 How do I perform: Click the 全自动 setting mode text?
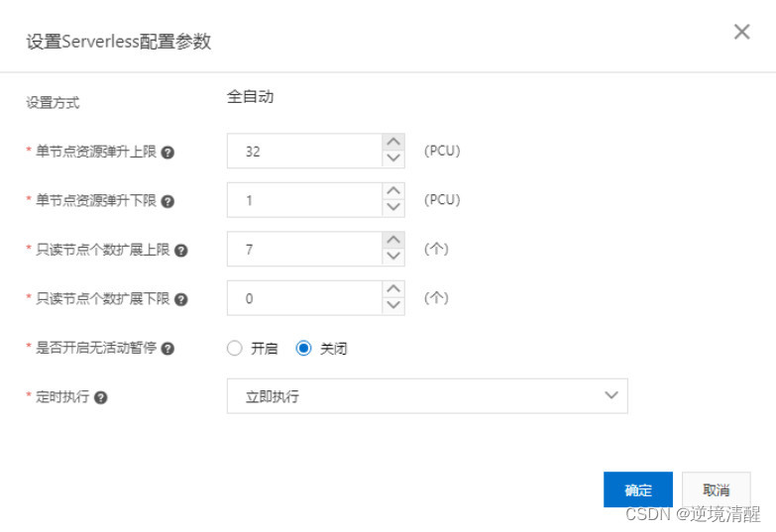click(x=251, y=96)
